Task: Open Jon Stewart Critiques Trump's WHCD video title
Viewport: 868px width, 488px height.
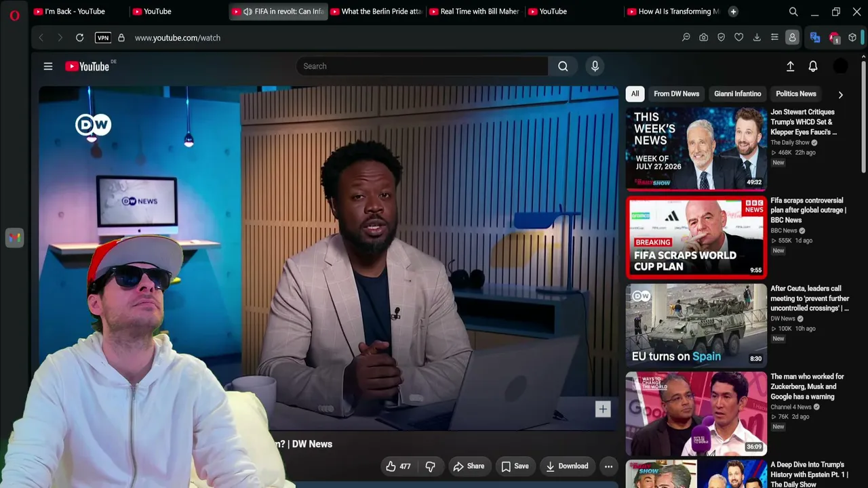Action: click(804, 122)
